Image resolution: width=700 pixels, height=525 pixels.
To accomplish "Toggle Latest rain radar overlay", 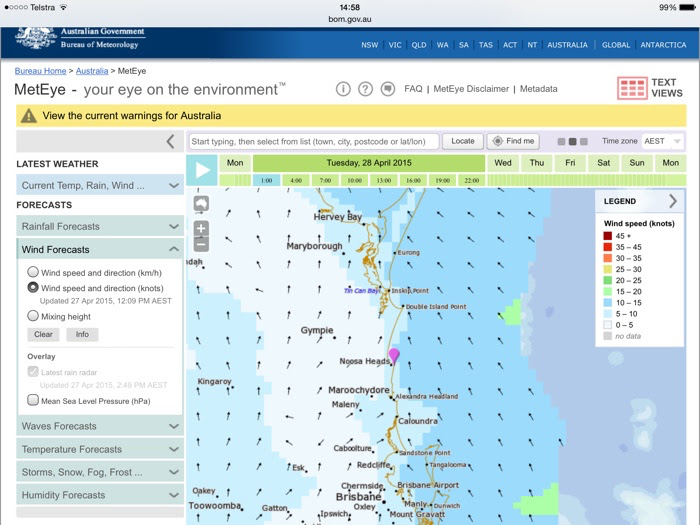I will pos(33,371).
